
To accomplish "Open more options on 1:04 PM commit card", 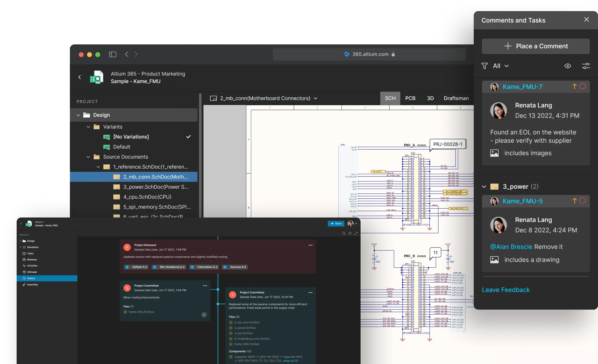I will [205, 286].
